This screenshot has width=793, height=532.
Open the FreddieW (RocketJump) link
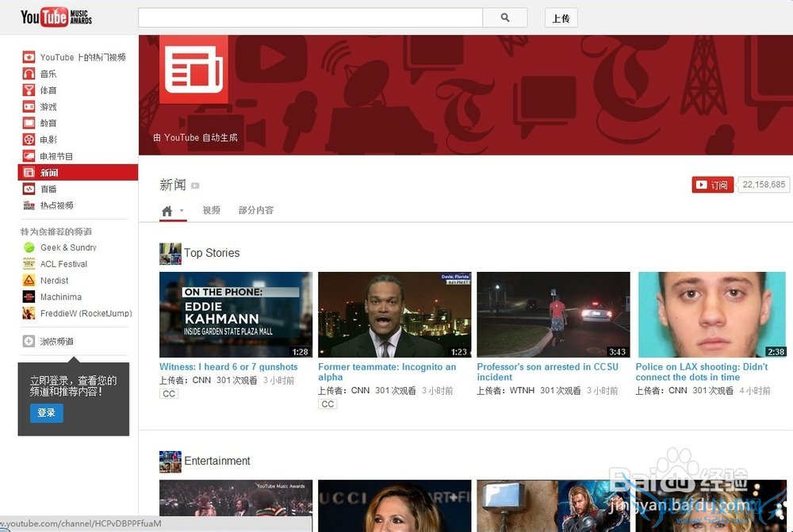(x=86, y=313)
